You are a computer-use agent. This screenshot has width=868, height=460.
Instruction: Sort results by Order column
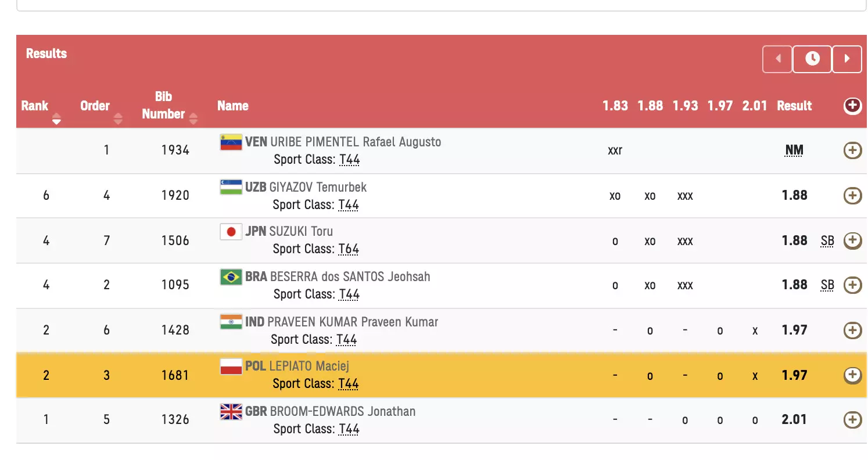point(118,120)
